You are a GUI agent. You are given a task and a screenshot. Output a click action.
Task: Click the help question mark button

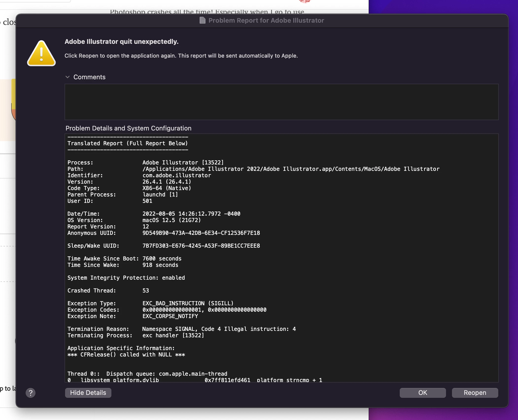click(31, 393)
